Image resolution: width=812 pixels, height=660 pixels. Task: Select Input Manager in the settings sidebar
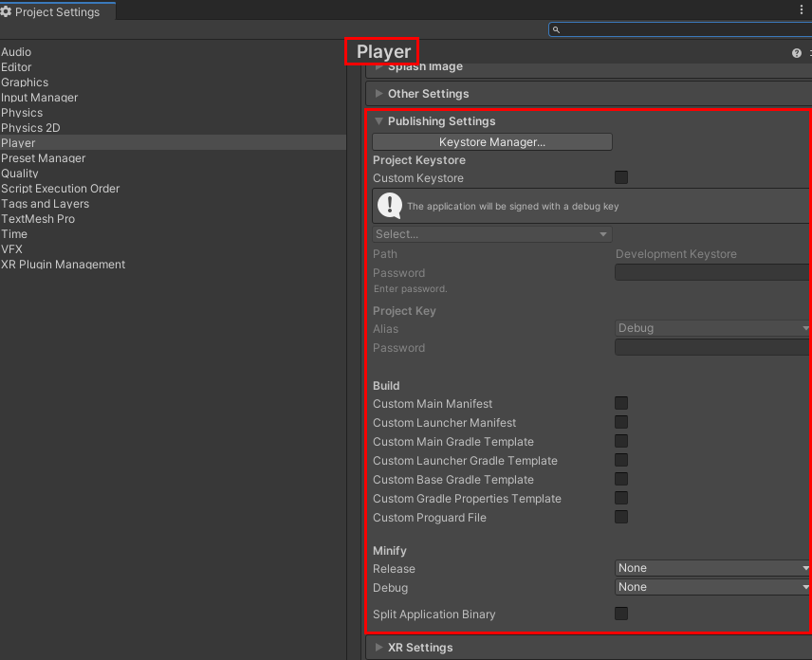click(40, 97)
